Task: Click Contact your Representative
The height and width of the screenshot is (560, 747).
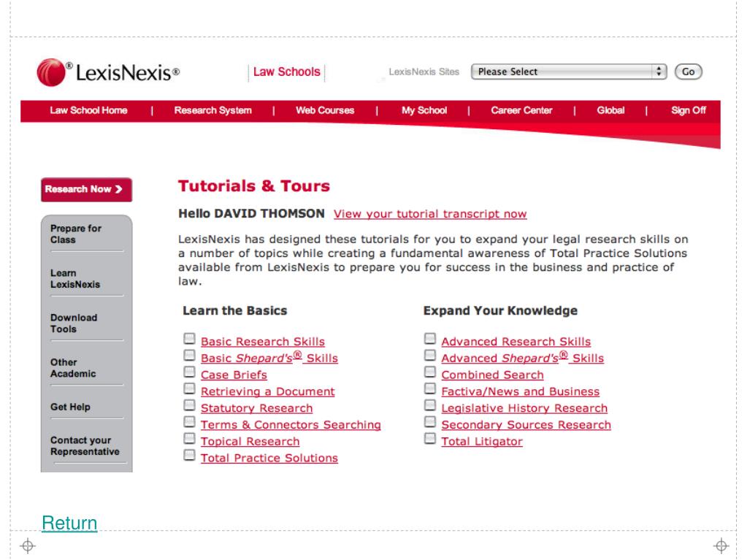Action: click(x=85, y=446)
